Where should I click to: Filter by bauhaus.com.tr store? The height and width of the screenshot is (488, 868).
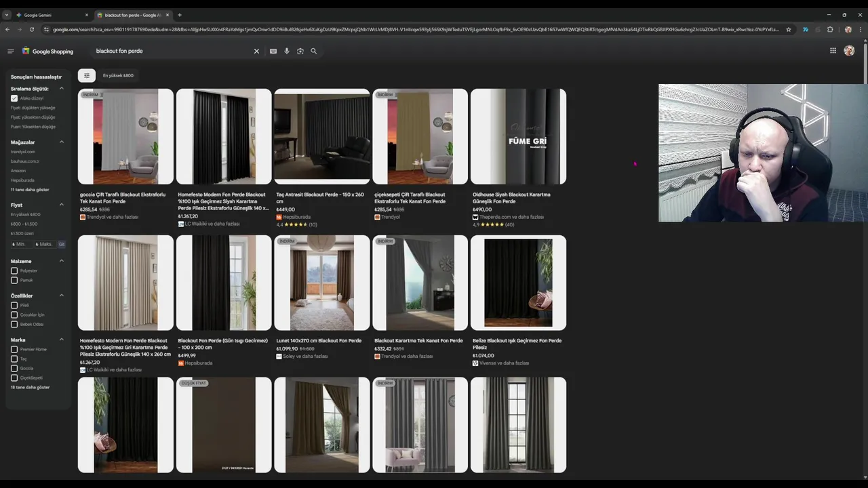pos(25,161)
